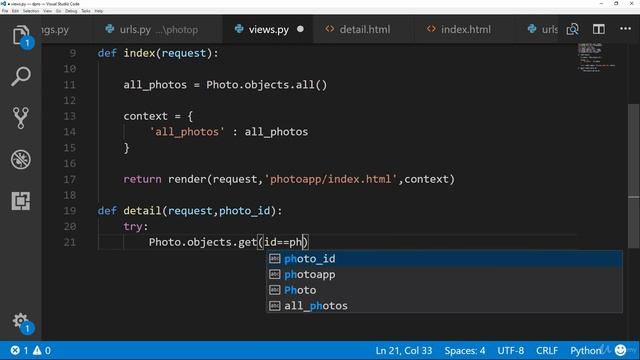Open the Source Control view

[x=20, y=118]
